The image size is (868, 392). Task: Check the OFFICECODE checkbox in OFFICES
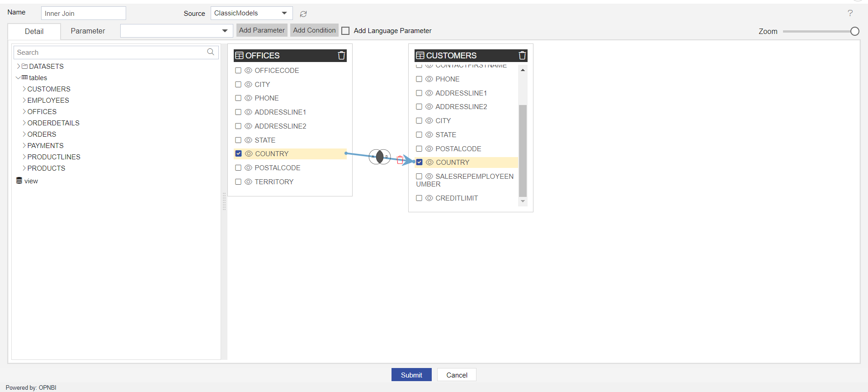tap(238, 71)
